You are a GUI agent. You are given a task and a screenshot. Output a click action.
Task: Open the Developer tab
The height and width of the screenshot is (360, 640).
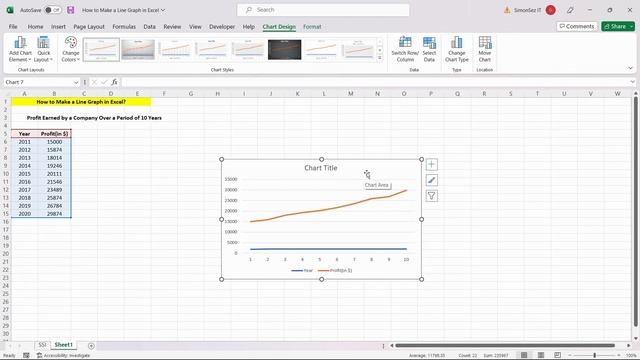coord(222,27)
